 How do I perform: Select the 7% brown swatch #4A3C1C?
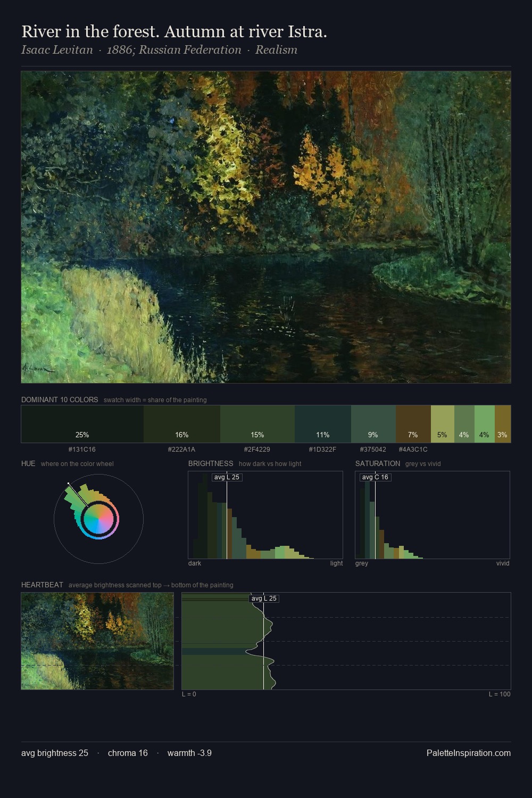tap(413, 424)
